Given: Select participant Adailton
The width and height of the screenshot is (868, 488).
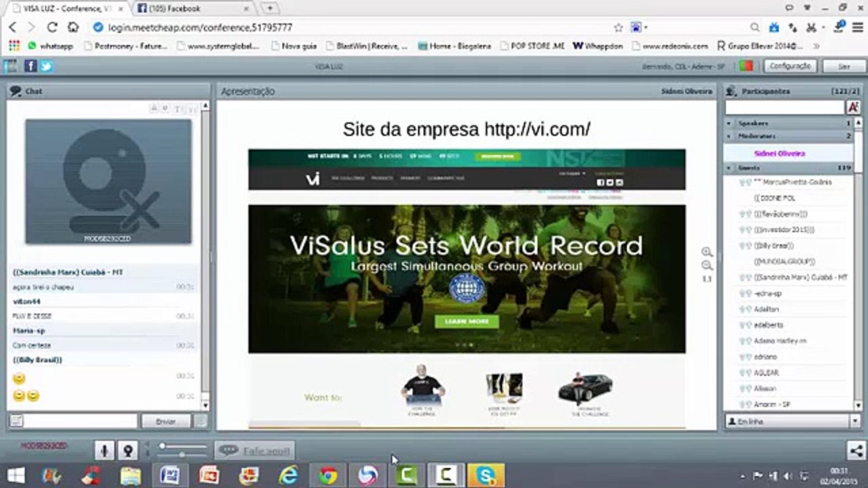Looking at the screenshot, I should [x=767, y=309].
